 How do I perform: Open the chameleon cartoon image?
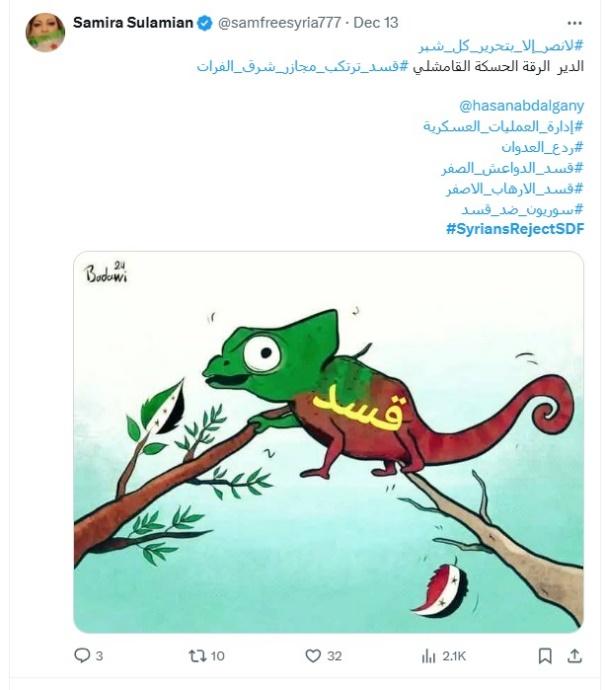329,442
